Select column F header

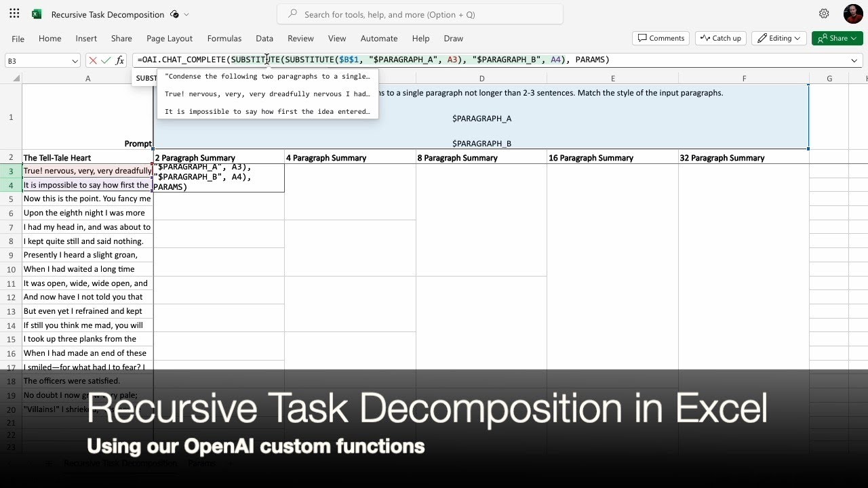(744, 79)
